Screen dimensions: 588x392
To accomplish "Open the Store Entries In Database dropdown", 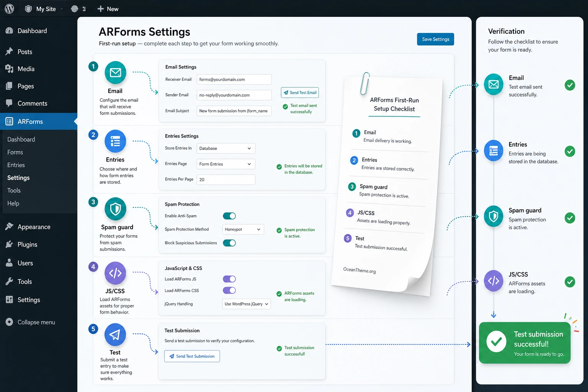I will click(226, 148).
